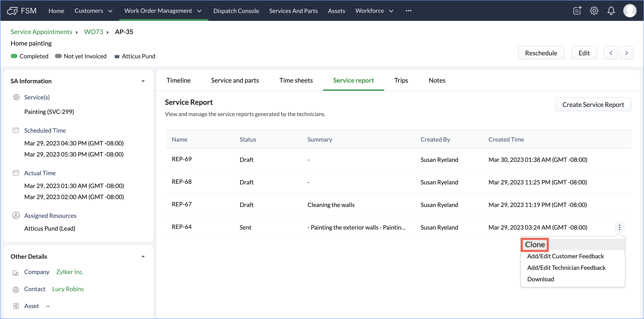Collapse the Other Details section
The width and height of the screenshot is (644, 319).
pyautogui.click(x=143, y=257)
